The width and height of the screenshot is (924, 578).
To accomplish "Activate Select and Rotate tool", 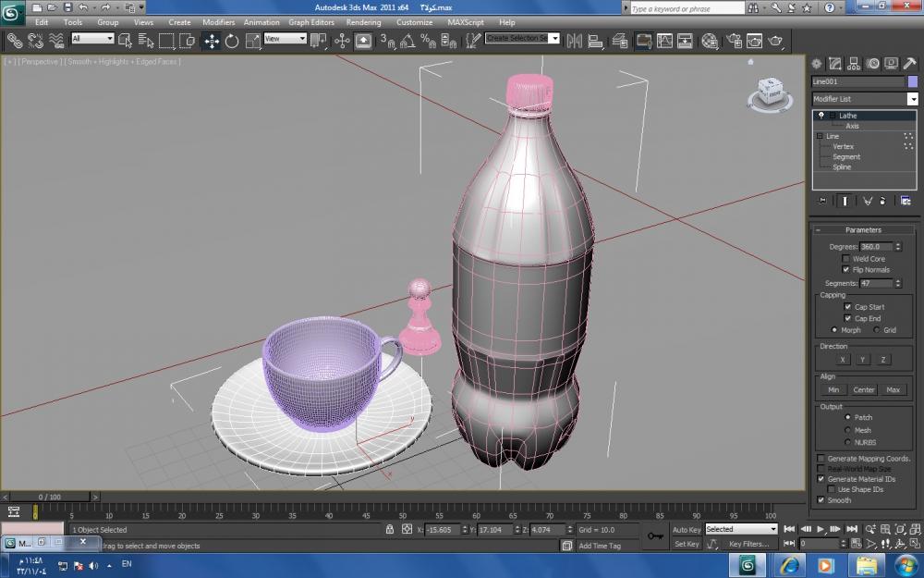I will pyautogui.click(x=232, y=40).
